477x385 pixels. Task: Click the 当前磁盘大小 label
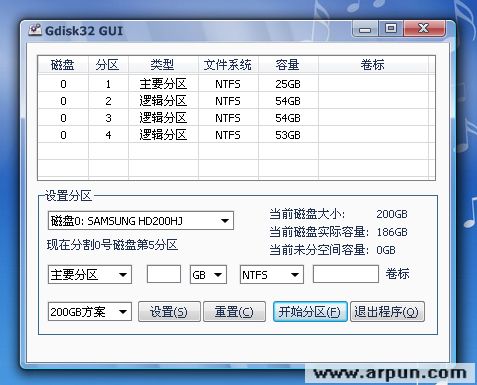tap(307, 214)
